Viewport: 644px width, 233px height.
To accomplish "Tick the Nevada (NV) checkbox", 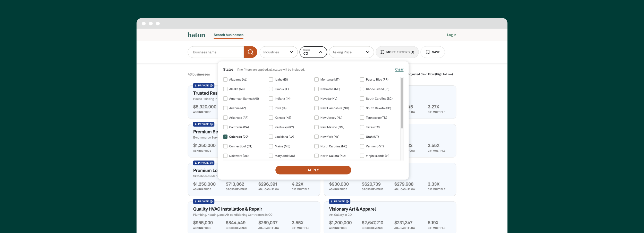I will pos(317,99).
